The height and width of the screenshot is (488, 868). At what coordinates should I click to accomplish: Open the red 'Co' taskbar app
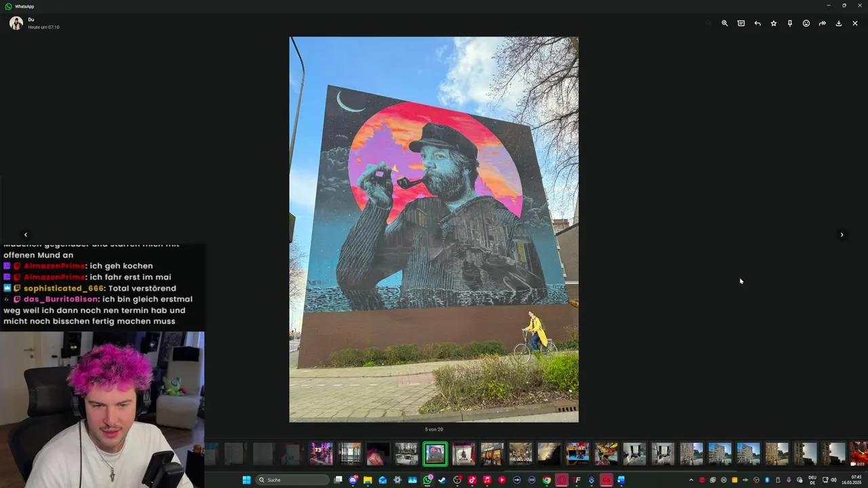coord(606,480)
